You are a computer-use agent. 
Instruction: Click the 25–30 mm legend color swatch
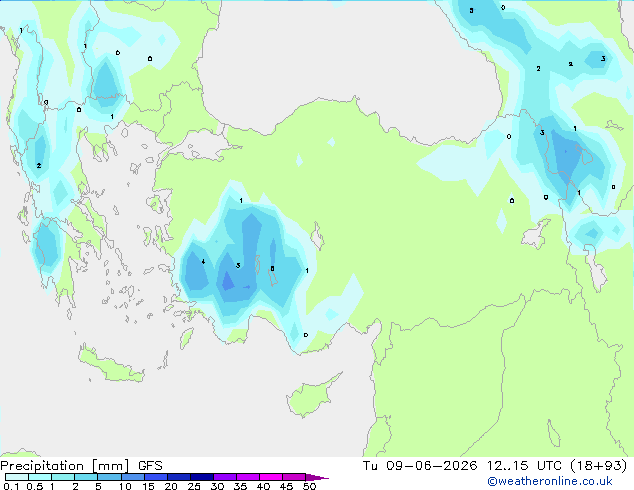202,477
